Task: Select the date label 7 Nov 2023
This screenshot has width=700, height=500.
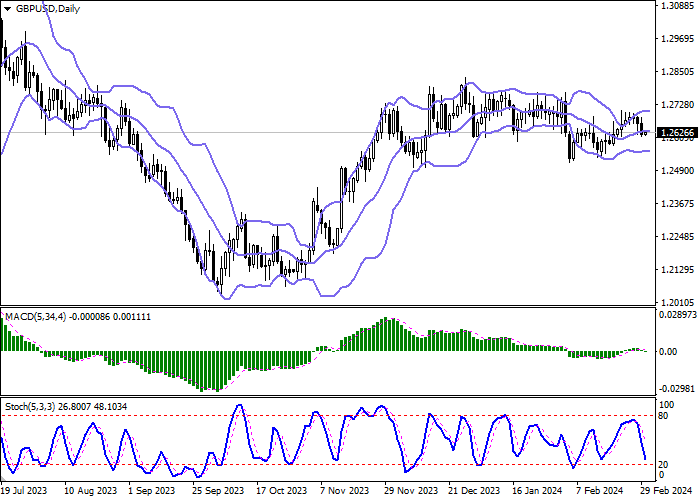Action: tap(344, 491)
